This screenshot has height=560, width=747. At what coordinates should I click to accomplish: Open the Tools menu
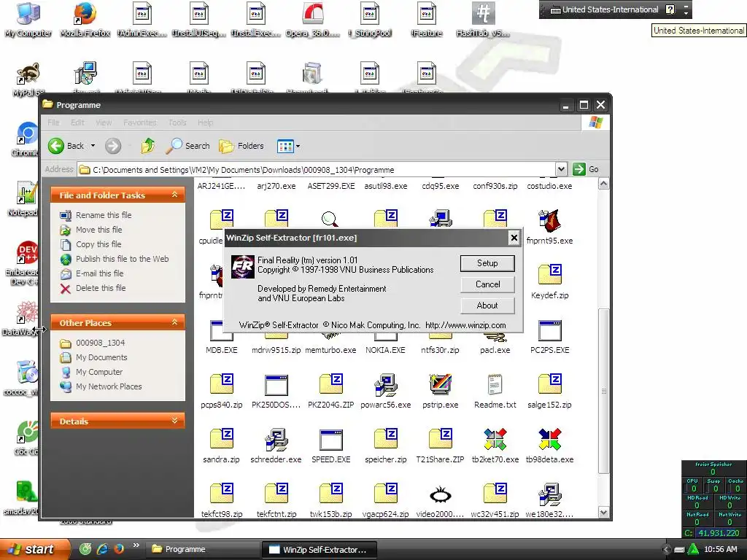pyautogui.click(x=177, y=122)
